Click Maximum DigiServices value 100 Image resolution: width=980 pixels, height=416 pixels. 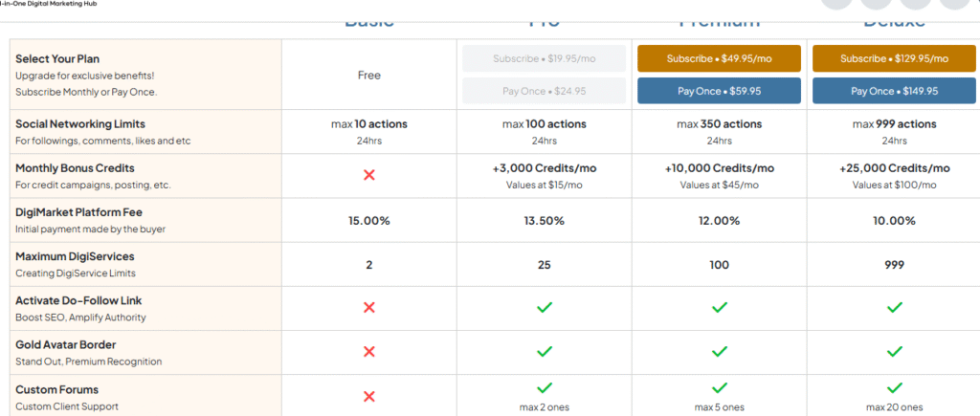click(x=720, y=265)
